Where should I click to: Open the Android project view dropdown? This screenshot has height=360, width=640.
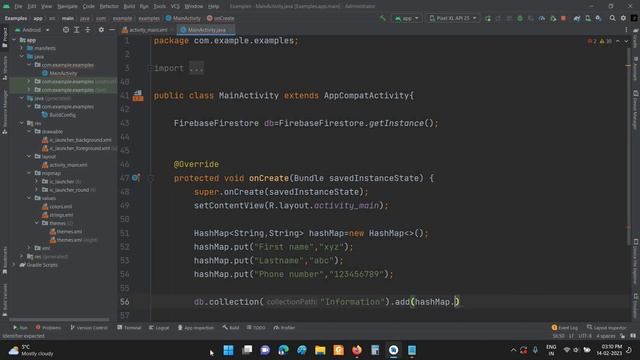tap(32, 30)
